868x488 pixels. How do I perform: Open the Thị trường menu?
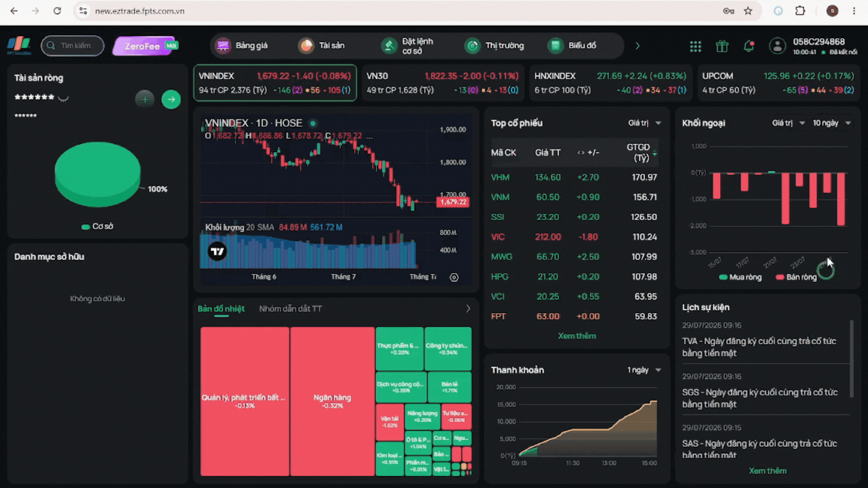pyautogui.click(x=495, y=46)
